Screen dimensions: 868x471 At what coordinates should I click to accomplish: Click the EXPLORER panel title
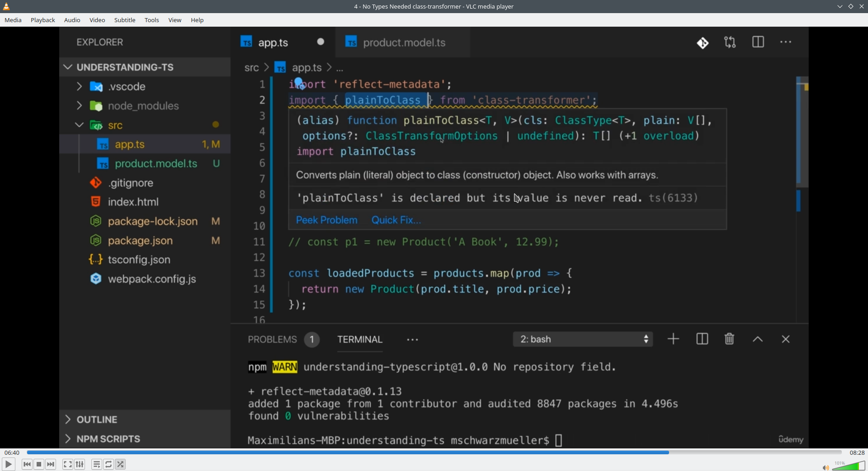pos(100,42)
